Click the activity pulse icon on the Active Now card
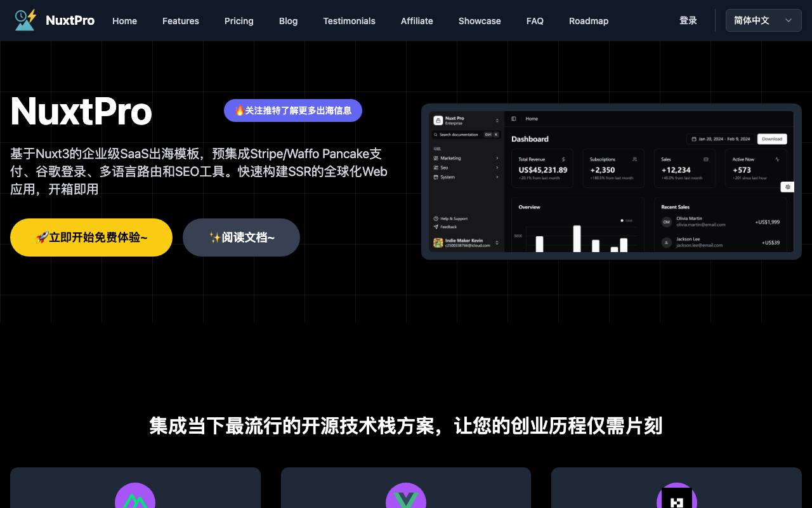812x508 pixels. click(x=777, y=159)
